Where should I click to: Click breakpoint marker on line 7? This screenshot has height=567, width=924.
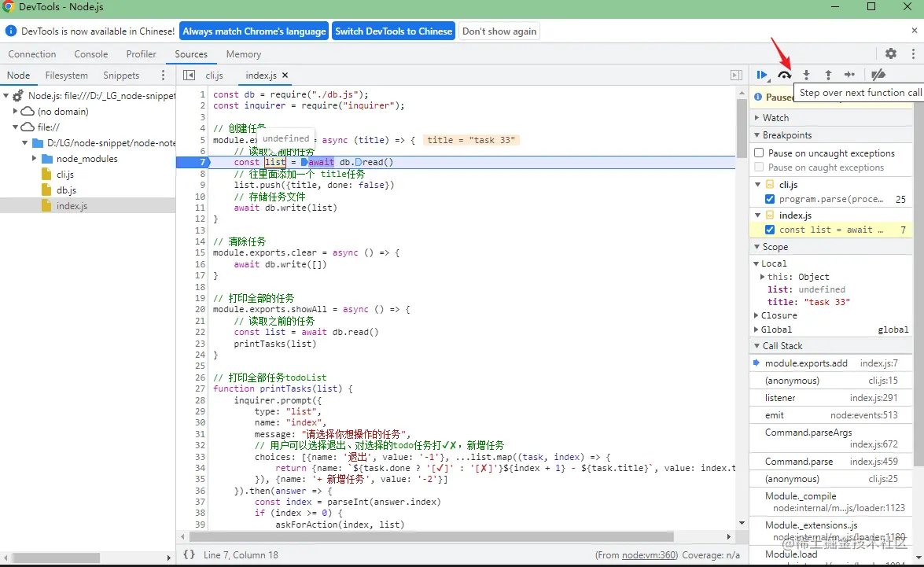193,162
